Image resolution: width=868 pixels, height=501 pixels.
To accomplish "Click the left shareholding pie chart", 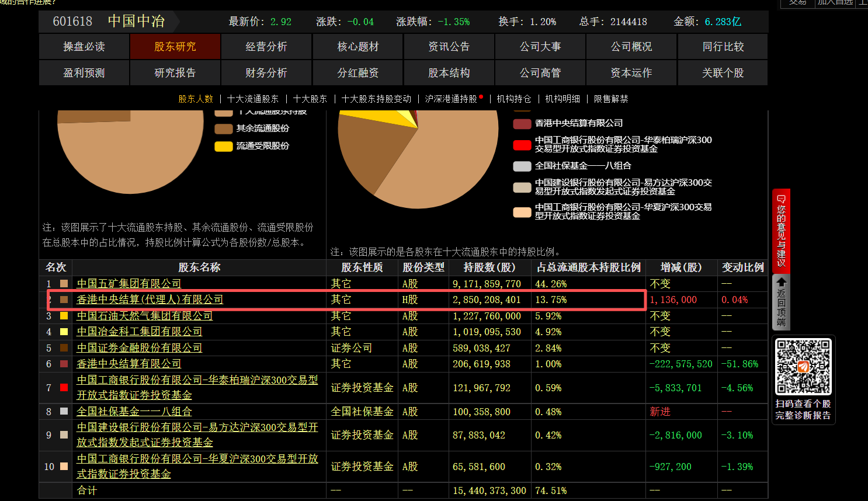I will coord(130,152).
